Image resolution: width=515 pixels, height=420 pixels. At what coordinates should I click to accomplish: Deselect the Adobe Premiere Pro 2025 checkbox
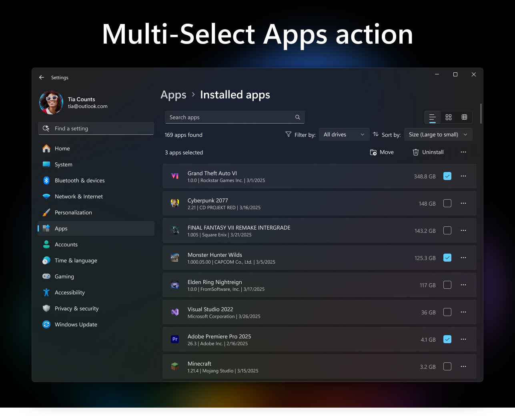point(447,339)
